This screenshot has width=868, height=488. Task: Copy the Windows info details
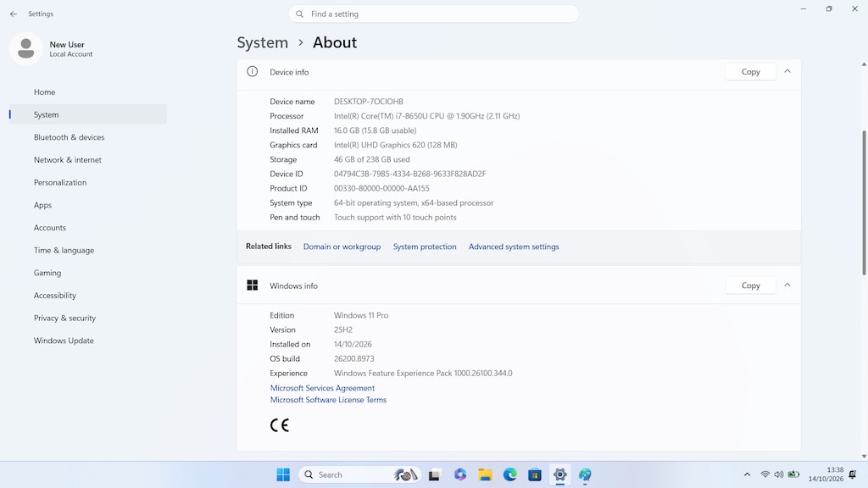pyautogui.click(x=751, y=285)
